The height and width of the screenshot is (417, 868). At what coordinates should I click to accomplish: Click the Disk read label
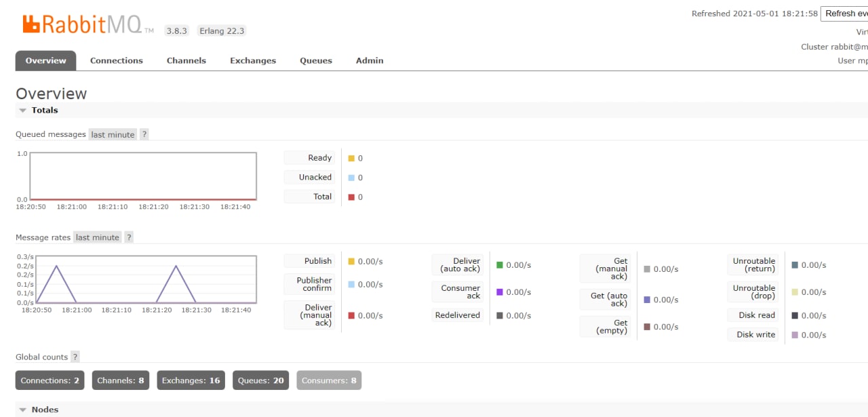coord(753,315)
